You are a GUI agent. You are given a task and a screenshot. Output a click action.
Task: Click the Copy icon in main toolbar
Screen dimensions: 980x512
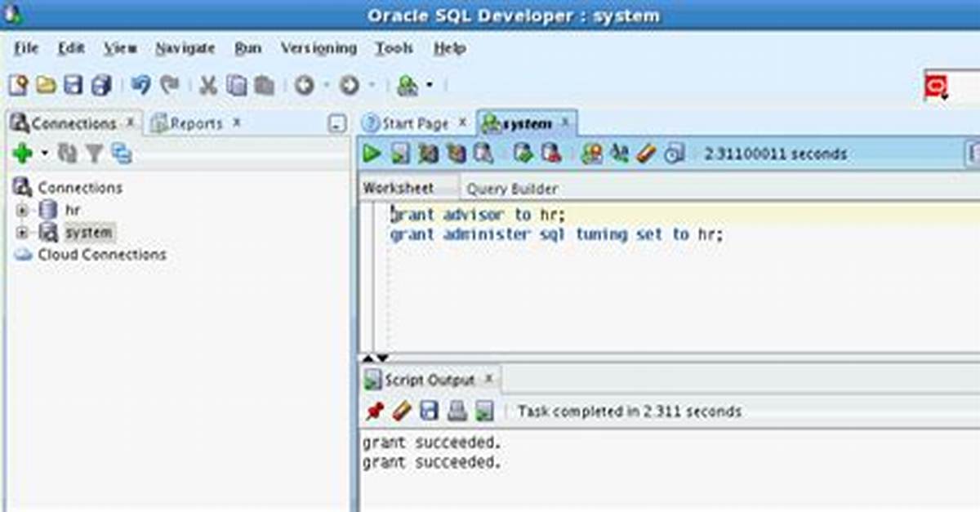pyautogui.click(x=236, y=85)
